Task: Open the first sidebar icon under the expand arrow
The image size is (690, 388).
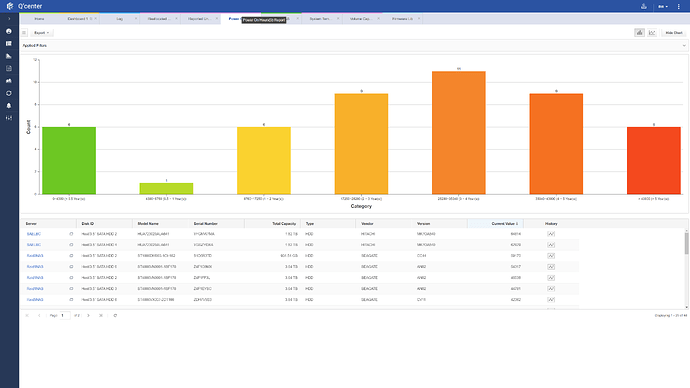Action: click(9, 31)
